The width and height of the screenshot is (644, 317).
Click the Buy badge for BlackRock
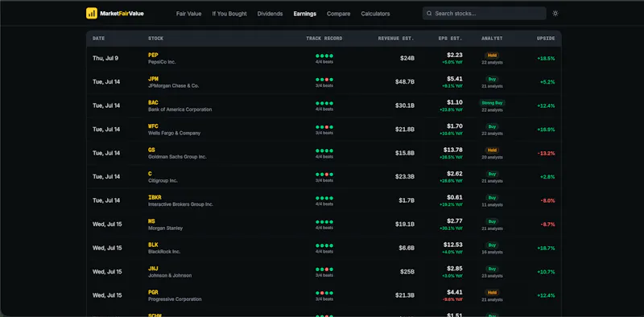(492, 245)
